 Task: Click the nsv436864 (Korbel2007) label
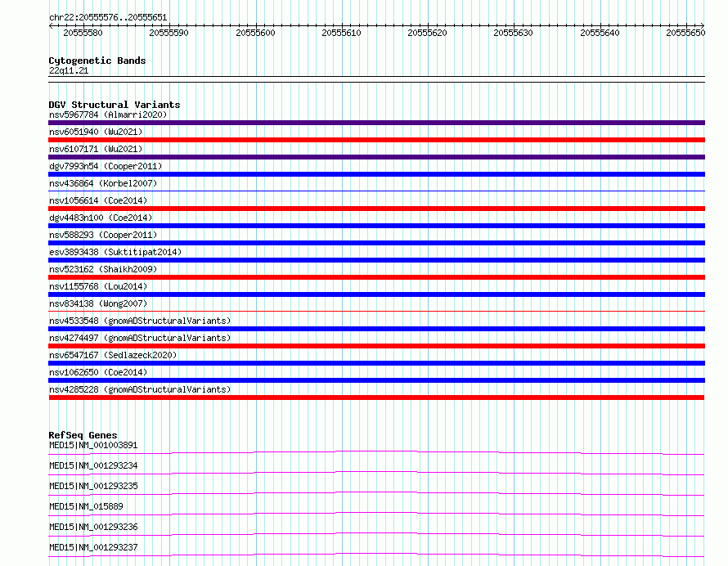coord(103,183)
